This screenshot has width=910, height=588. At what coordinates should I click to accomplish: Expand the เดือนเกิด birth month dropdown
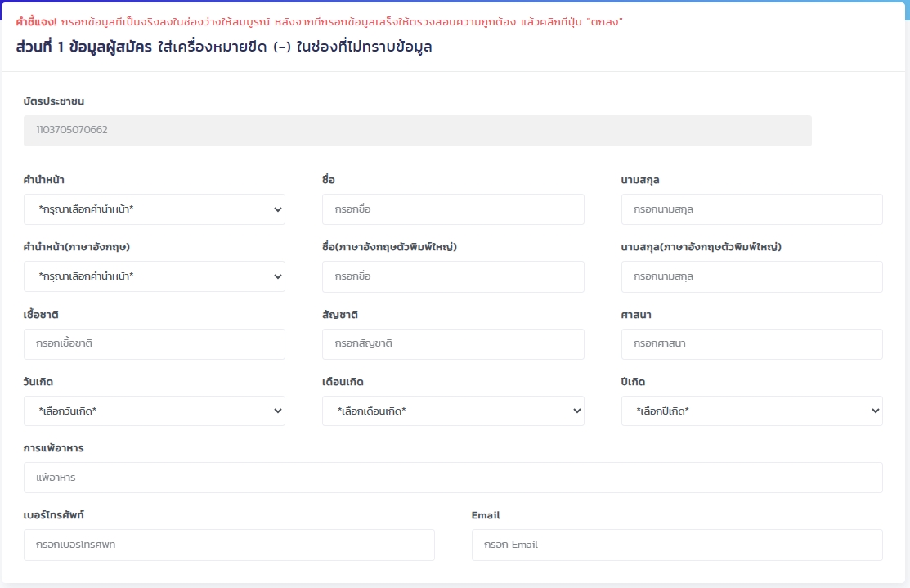point(453,411)
